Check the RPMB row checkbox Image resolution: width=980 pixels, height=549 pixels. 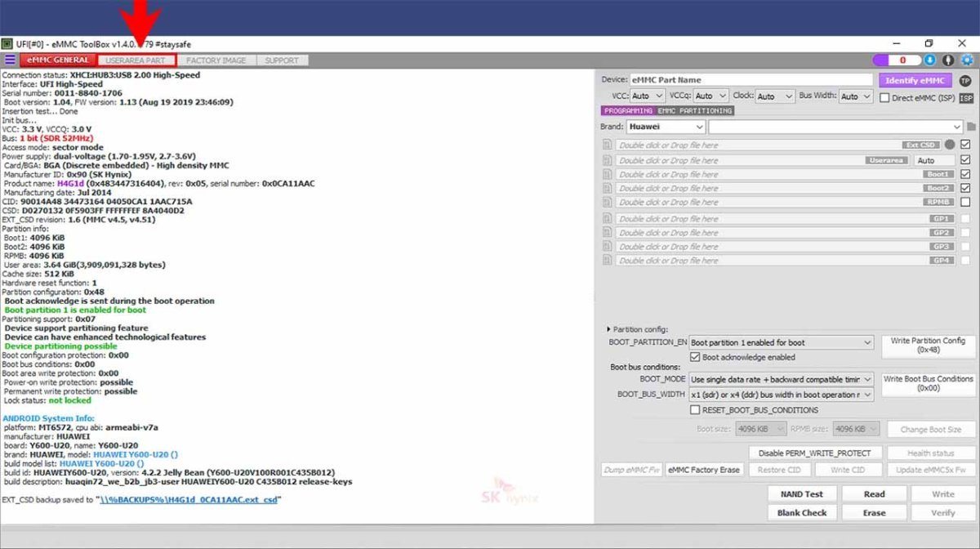pos(966,202)
